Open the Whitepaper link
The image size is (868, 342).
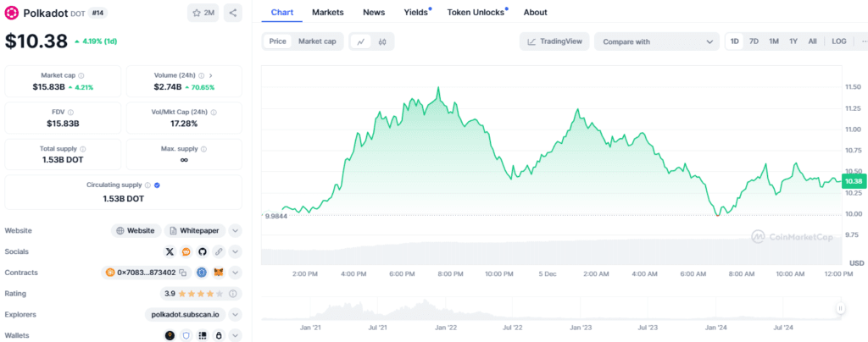(196, 231)
